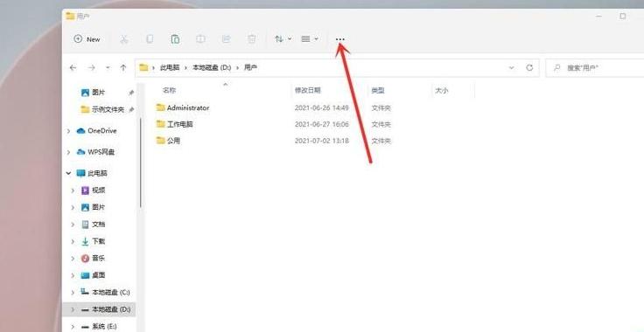Select WPS网盘 in navigation pane
The image size is (644, 332).
(x=101, y=152)
